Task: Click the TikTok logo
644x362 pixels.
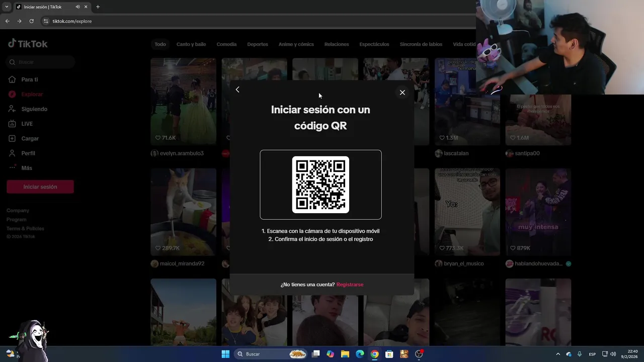Action: pos(28,44)
